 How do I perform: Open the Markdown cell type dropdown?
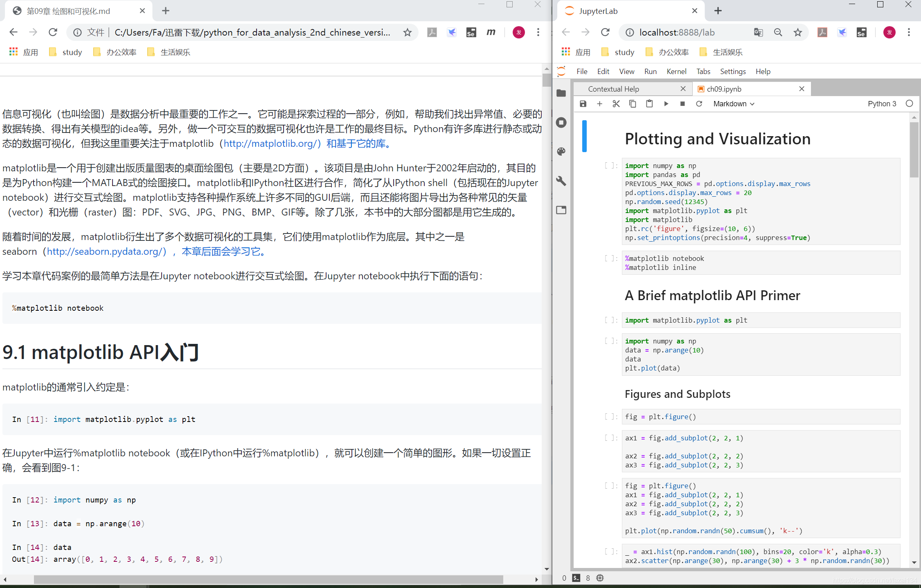click(734, 104)
